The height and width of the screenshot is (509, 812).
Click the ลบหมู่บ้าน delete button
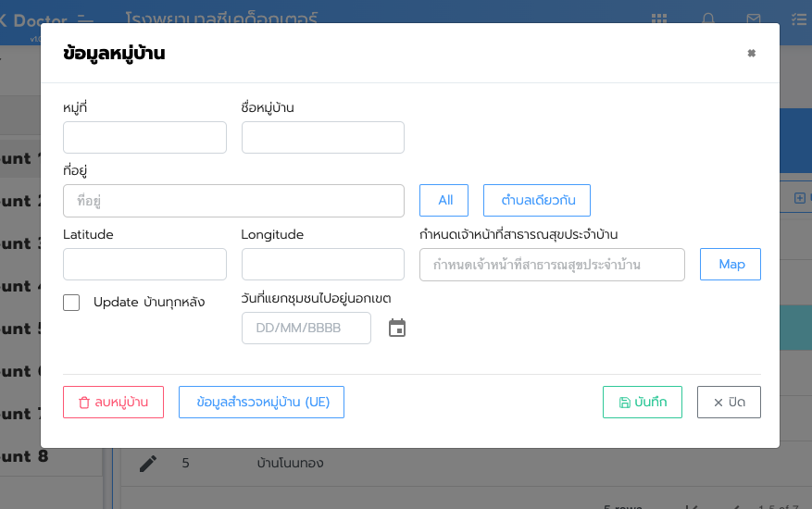click(113, 403)
